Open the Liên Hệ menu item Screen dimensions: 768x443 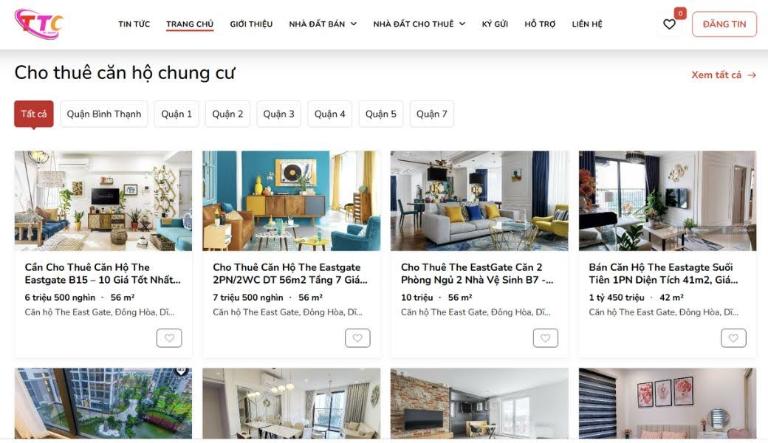[587, 24]
